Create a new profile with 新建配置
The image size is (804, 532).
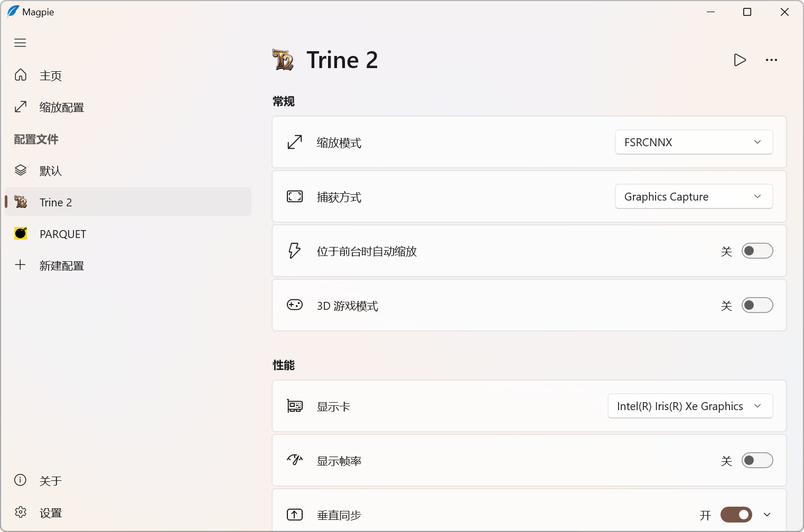click(128, 265)
